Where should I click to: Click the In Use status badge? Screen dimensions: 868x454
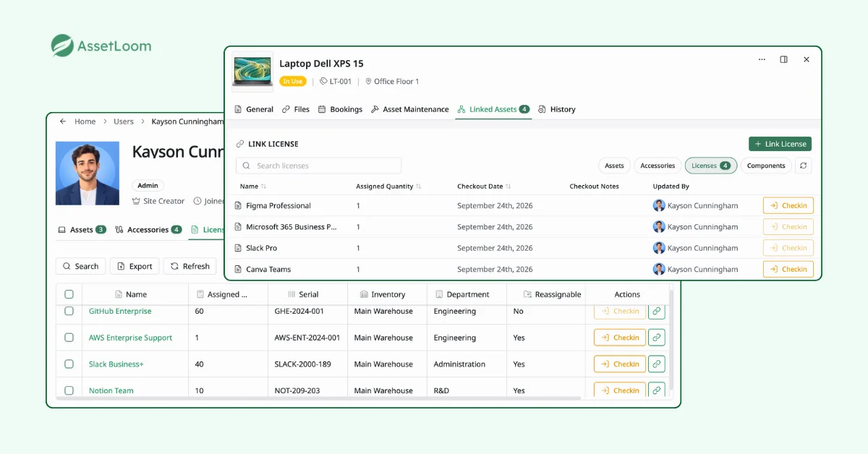293,82
